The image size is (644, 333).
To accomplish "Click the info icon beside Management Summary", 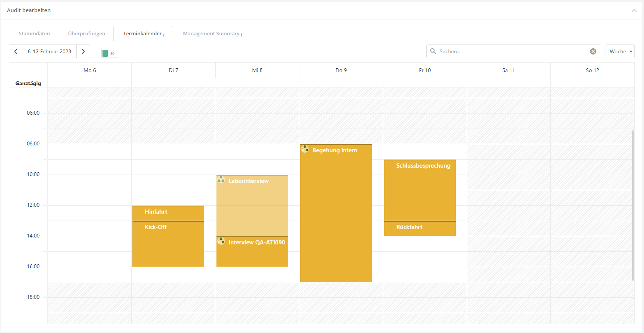I will tap(241, 35).
